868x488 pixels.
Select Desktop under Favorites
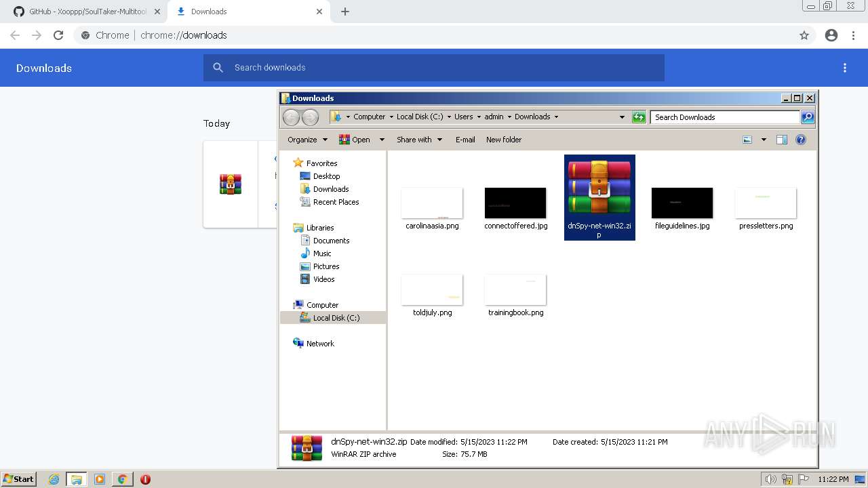click(326, 176)
